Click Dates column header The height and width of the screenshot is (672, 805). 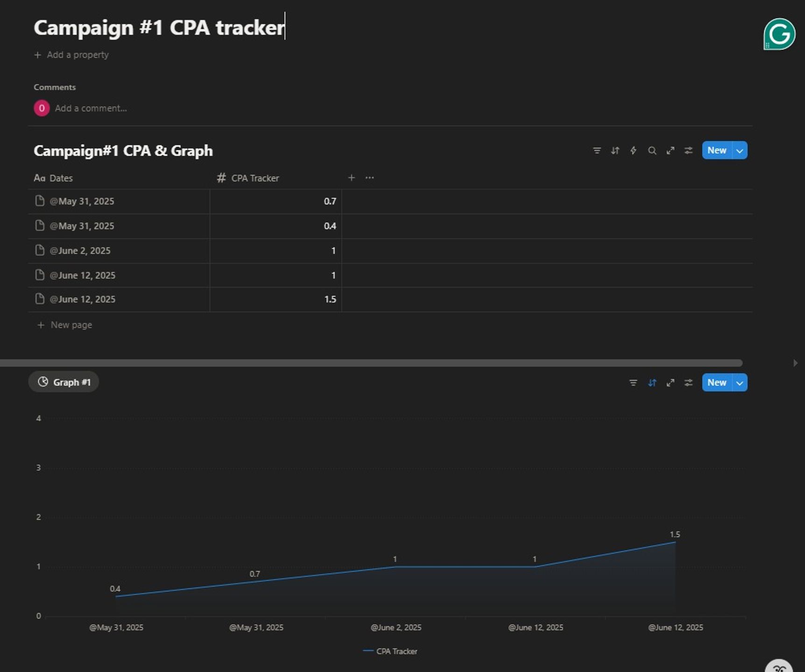coord(53,178)
